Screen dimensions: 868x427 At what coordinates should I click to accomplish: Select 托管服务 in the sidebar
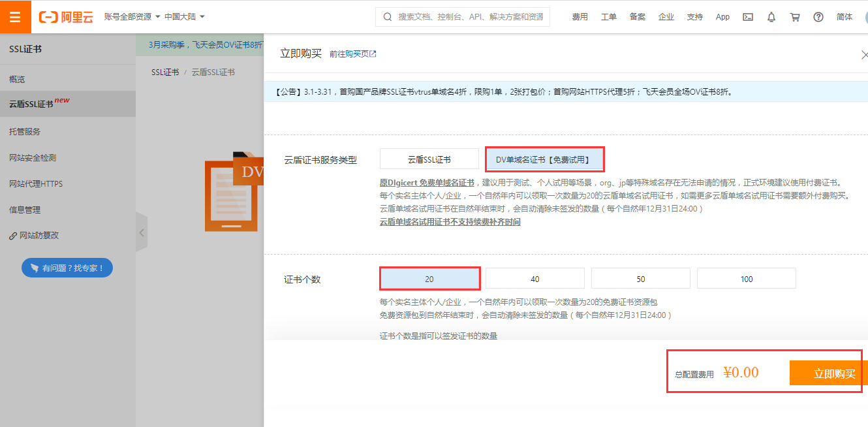click(68, 131)
